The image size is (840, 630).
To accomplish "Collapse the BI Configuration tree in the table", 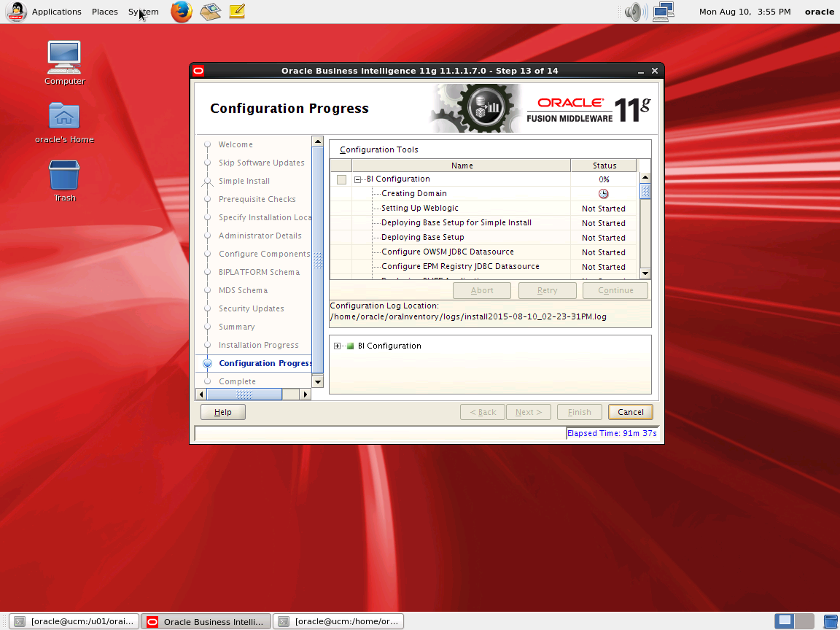I will tap(357, 179).
